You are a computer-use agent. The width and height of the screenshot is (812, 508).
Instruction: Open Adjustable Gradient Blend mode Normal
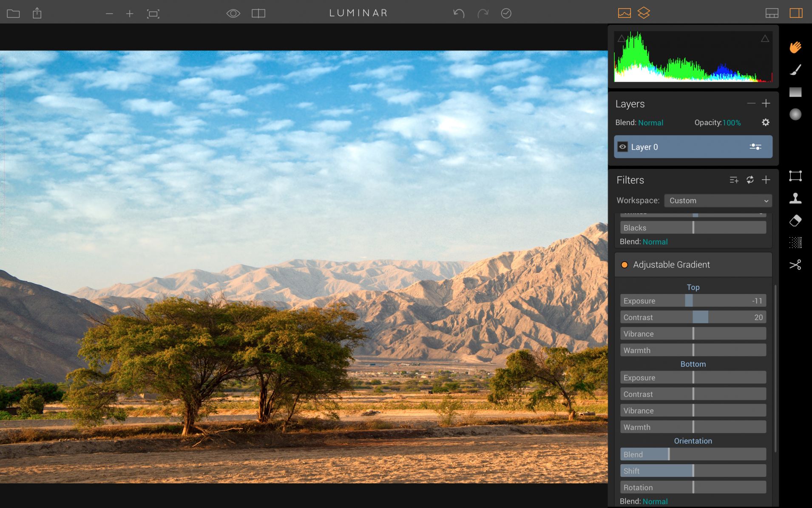click(655, 501)
